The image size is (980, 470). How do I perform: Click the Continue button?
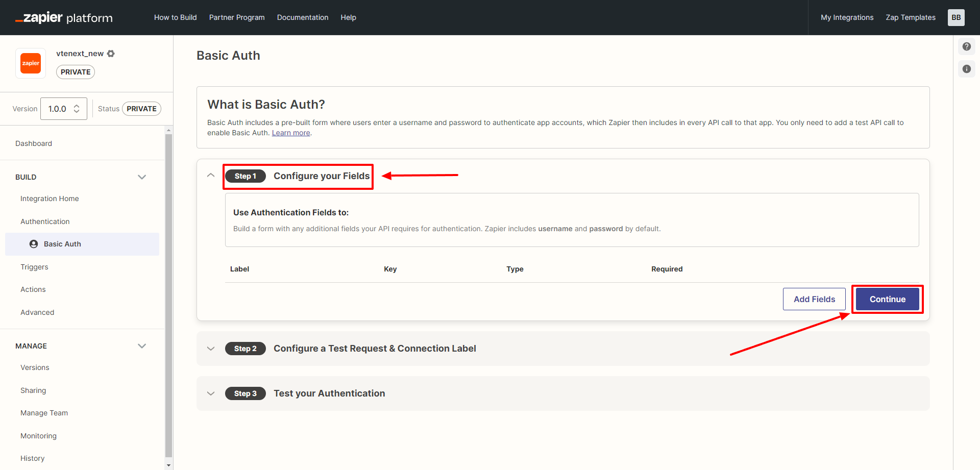(888, 299)
